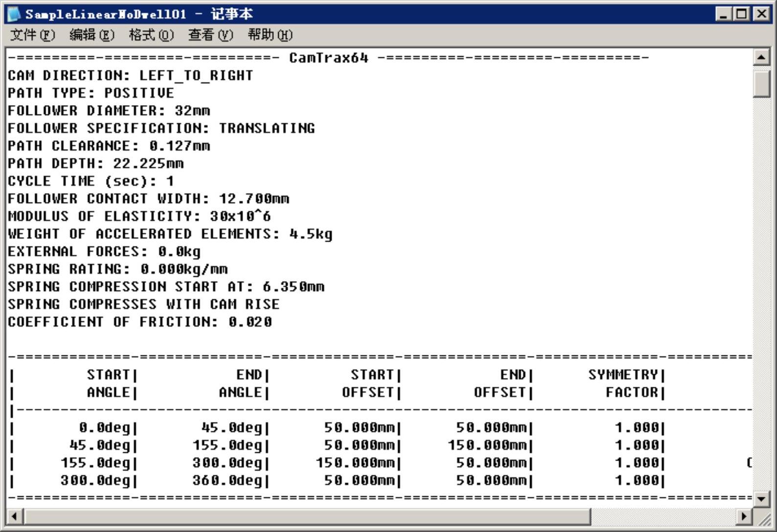Click the vertical scrollbar down arrow

coord(761,499)
